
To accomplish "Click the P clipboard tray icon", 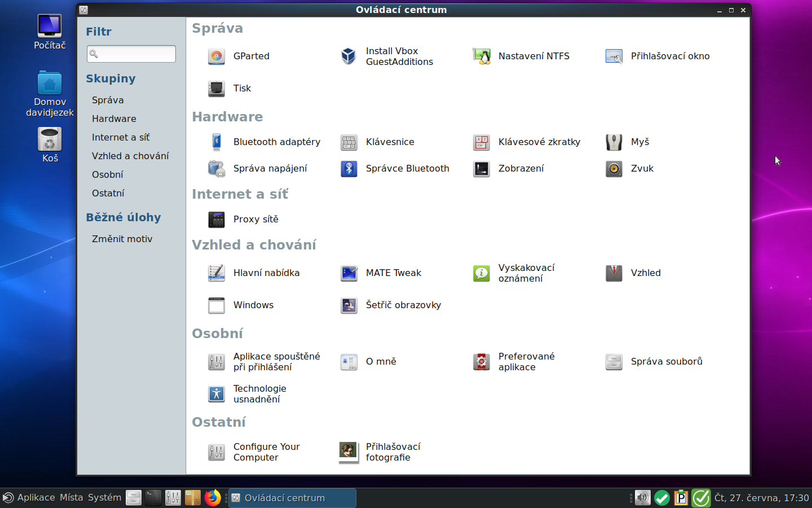I will click(x=681, y=498).
